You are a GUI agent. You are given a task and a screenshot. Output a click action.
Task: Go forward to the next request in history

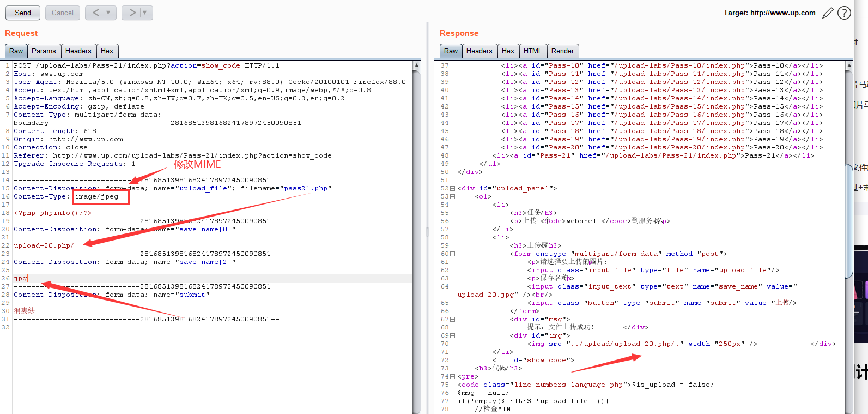(132, 13)
